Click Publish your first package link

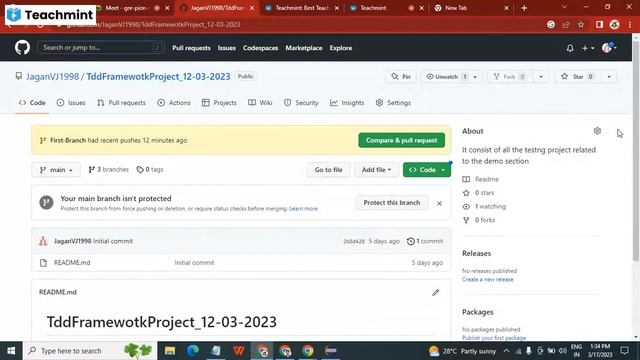click(494, 338)
